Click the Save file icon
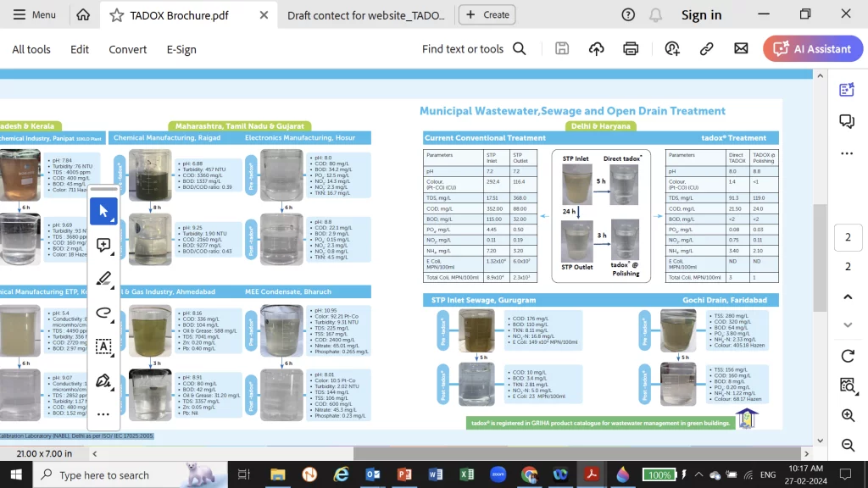Screen dimensions: 868x488 (562, 48)
